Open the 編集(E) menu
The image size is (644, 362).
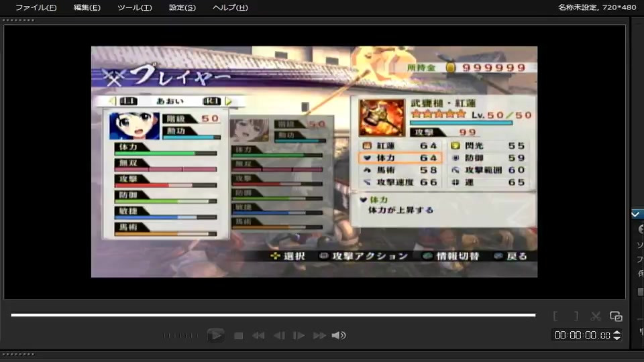pos(87,7)
